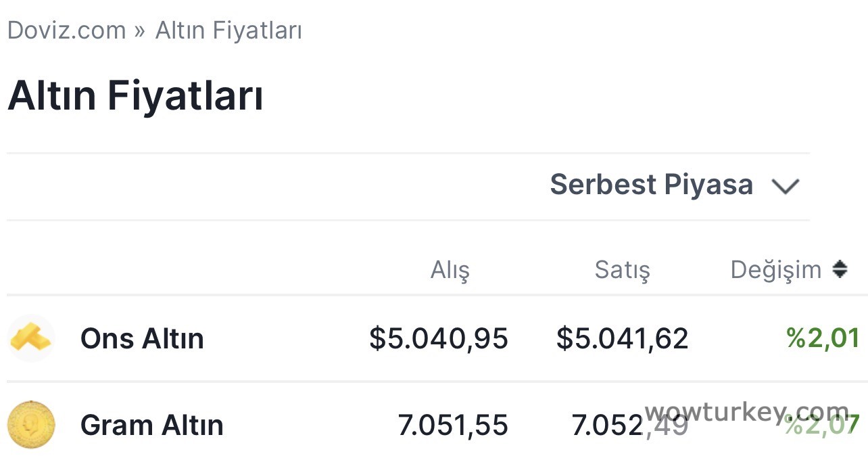This screenshot has height=458, width=868.
Task: Open the Ons Altın row link
Action: point(142,338)
